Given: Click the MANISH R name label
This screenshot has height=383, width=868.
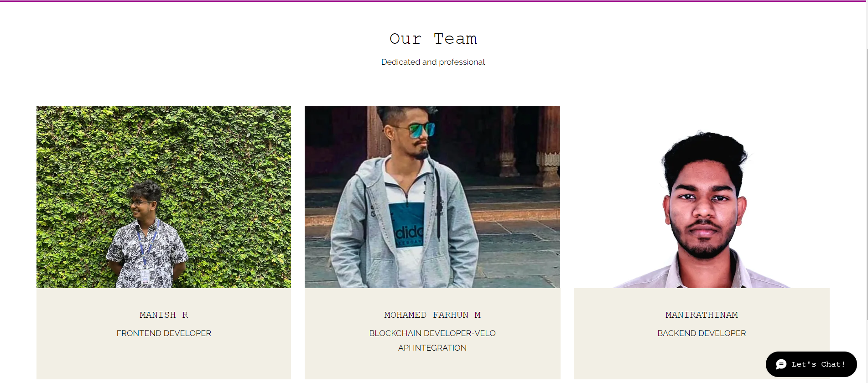Looking at the screenshot, I should (x=164, y=315).
